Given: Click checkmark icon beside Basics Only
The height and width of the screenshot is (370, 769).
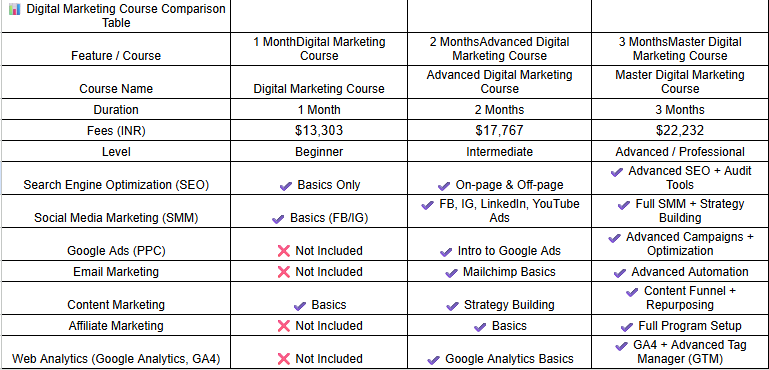Looking at the screenshot, I should (x=286, y=186).
